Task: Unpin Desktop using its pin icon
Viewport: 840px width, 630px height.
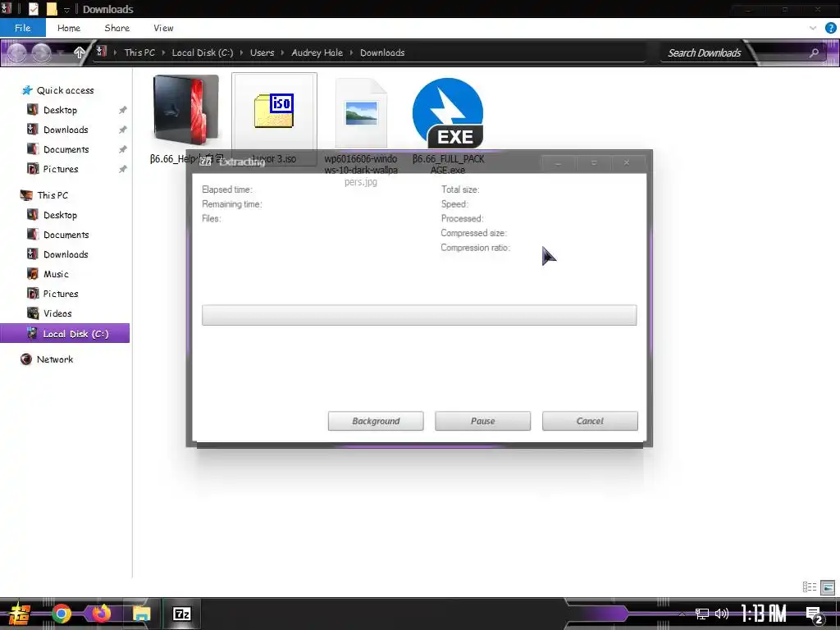Action: 123,110
